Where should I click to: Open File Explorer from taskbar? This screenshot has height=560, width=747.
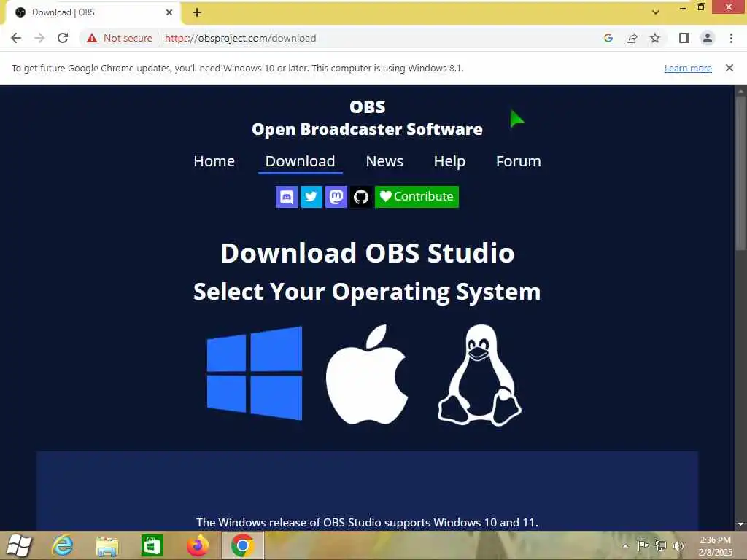(107, 545)
